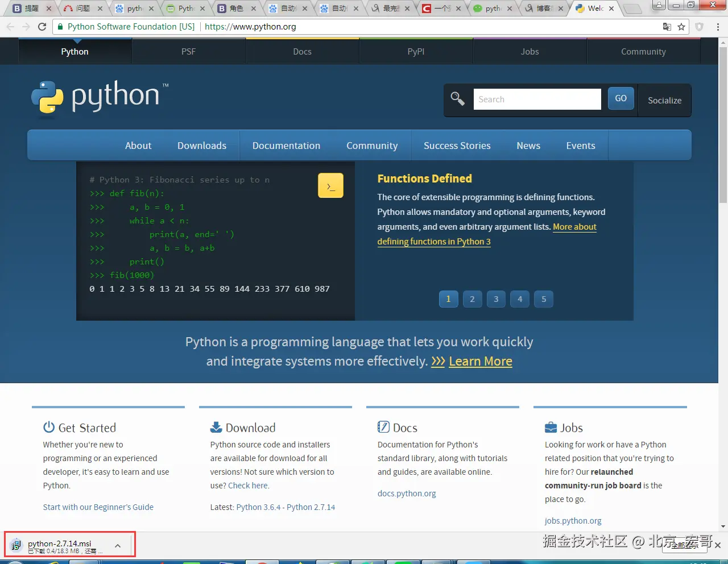
Task: Click the python-2.7.14.msi file name
Action: pyautogui.click(x=60, y=544)
